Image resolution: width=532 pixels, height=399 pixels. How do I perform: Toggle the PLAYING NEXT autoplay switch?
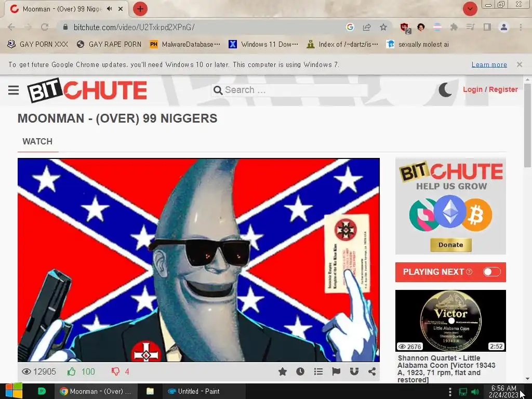[x=491, y=272]
